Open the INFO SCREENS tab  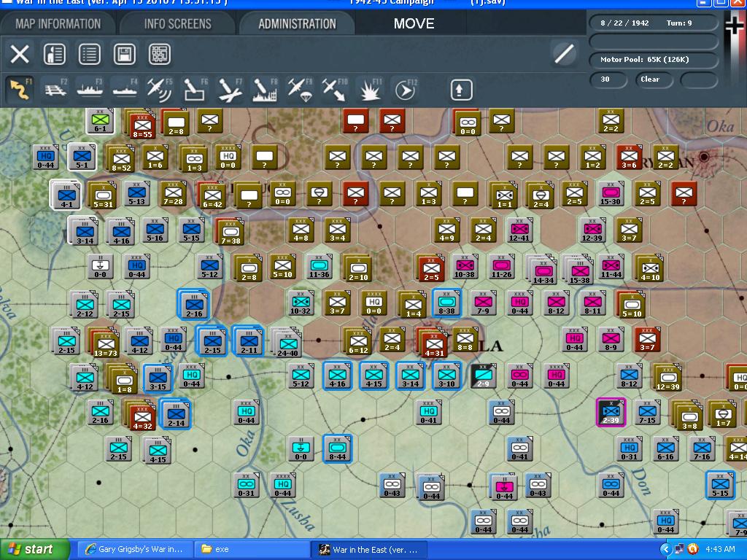click(177, 24)
